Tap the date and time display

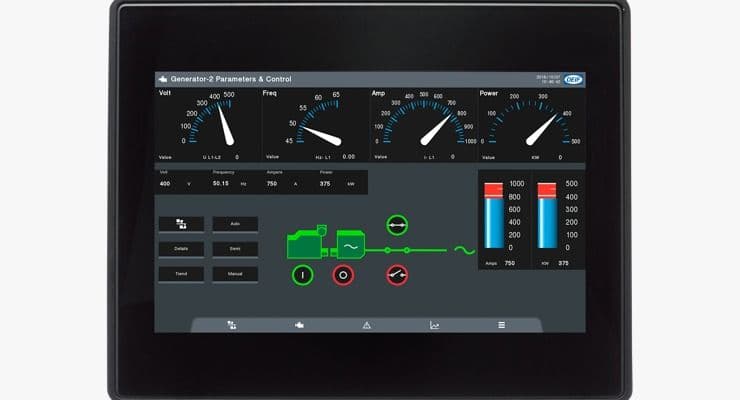(548, 79)
